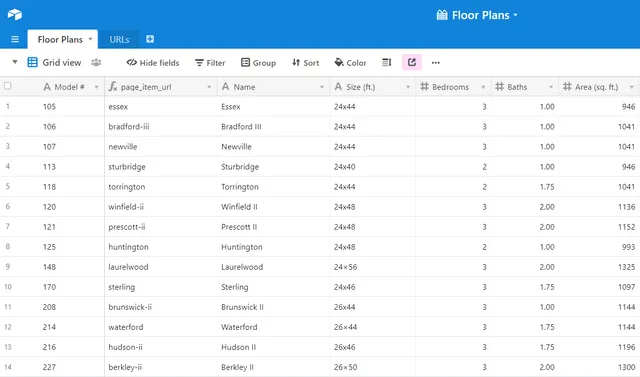Open the Size (ft.) column dropdown
The image size is (640, 377).
coord(408,87)
